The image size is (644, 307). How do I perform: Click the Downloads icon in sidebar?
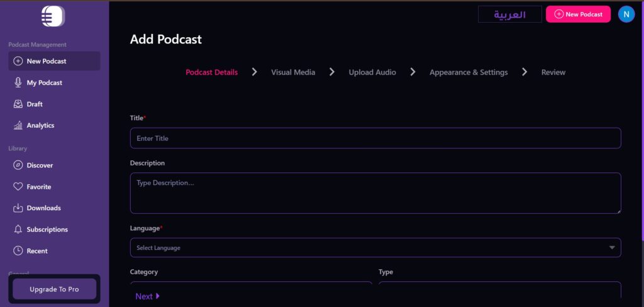pyautogui.click(x=18, y=208)
